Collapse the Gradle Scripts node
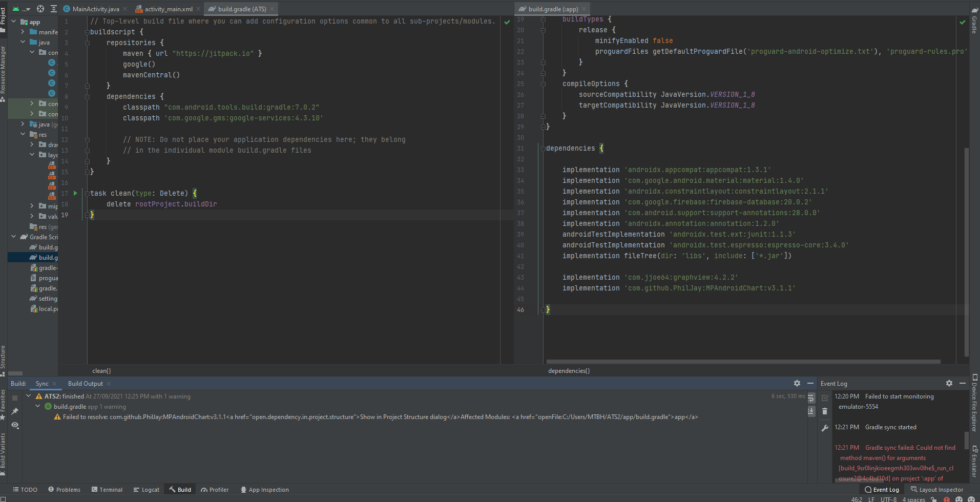The height and width of the screenshot is (502, 980). point(14,237)
